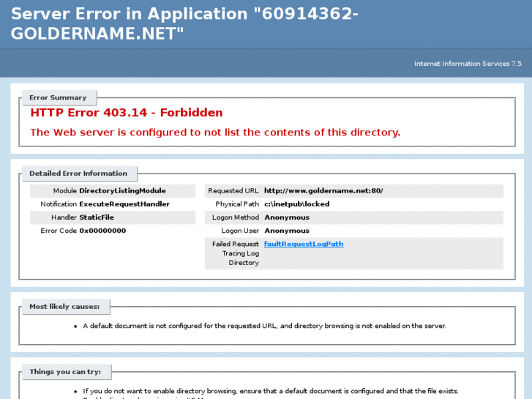Click the 'Logon User' field label
This screenshot has width=532, height=399.
(x=240, y=231)
